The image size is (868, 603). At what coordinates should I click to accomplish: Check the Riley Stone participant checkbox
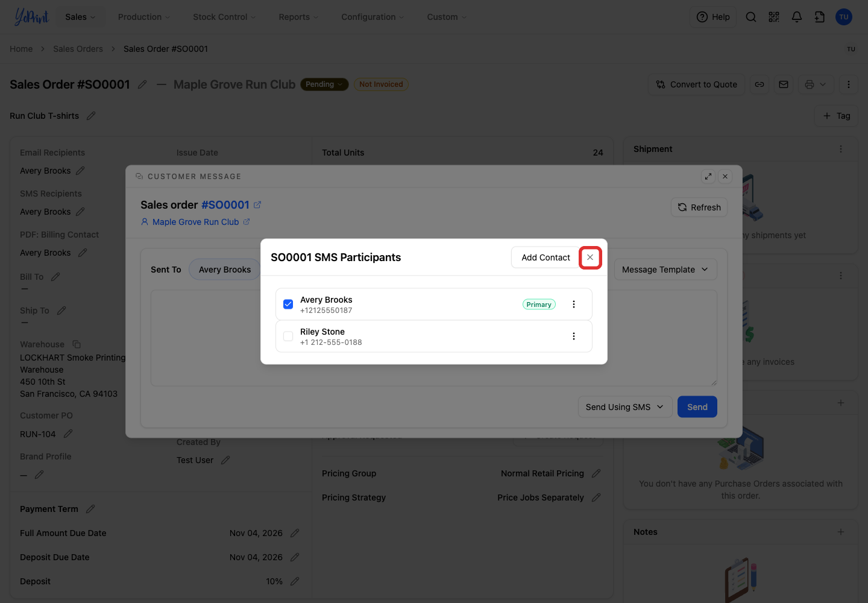[288, 336]
